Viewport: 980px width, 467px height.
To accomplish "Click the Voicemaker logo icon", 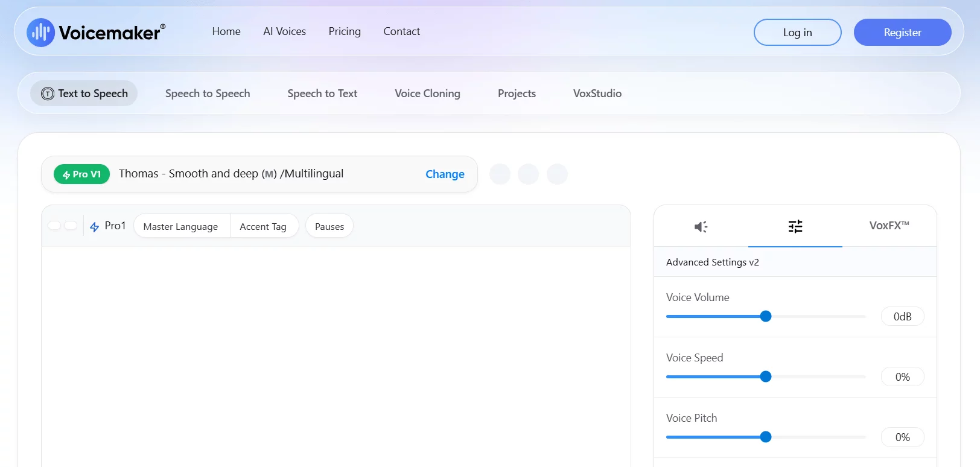I will click(40, 33).
